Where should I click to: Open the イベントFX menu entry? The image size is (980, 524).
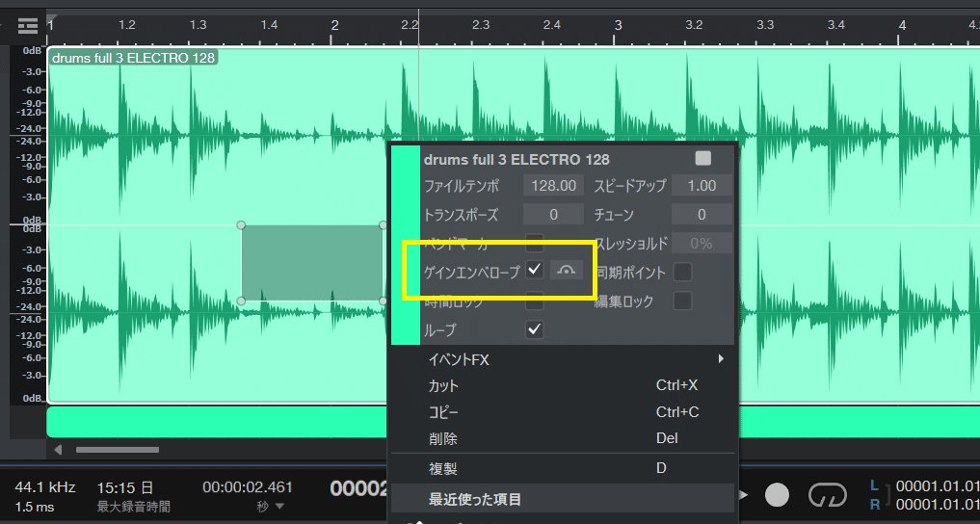tap(563, 359)
